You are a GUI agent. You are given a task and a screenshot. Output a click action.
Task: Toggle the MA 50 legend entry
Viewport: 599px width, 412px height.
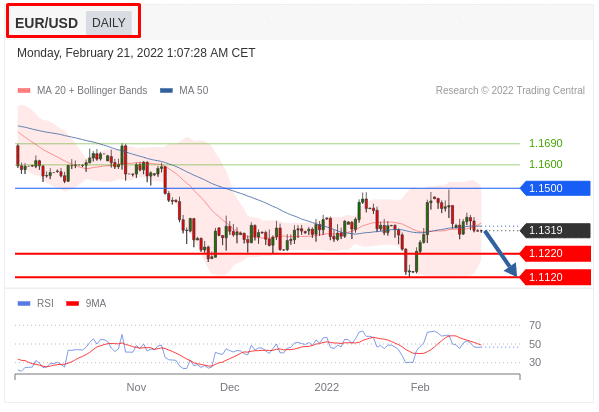click(x=184, y=91)
